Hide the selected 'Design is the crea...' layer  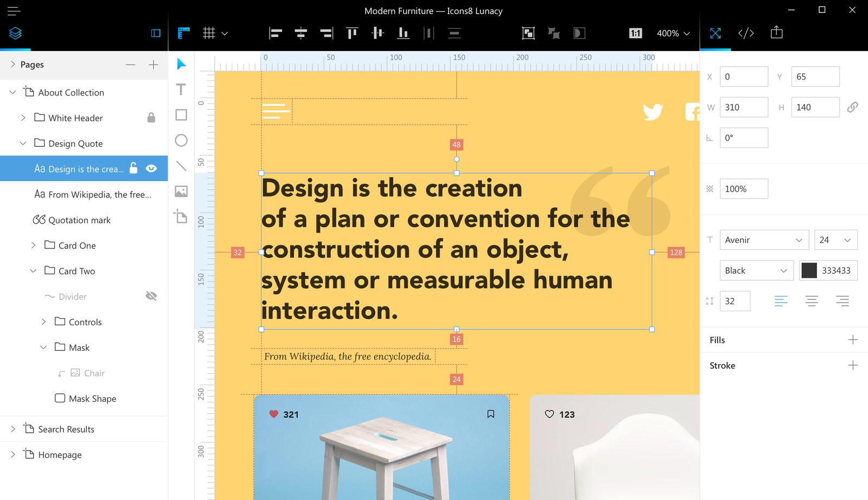(x=150, y=168)
